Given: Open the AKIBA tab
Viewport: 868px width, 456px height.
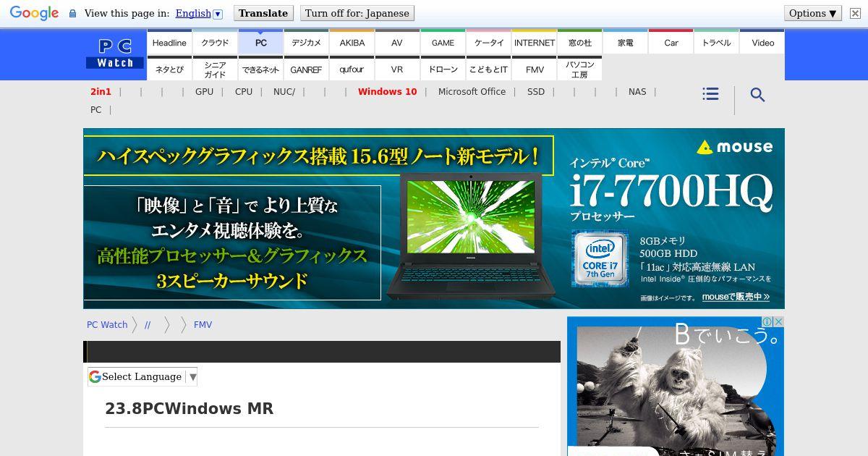Looking at the screenshot, I should pyautogui.click(x=352, y=42).
